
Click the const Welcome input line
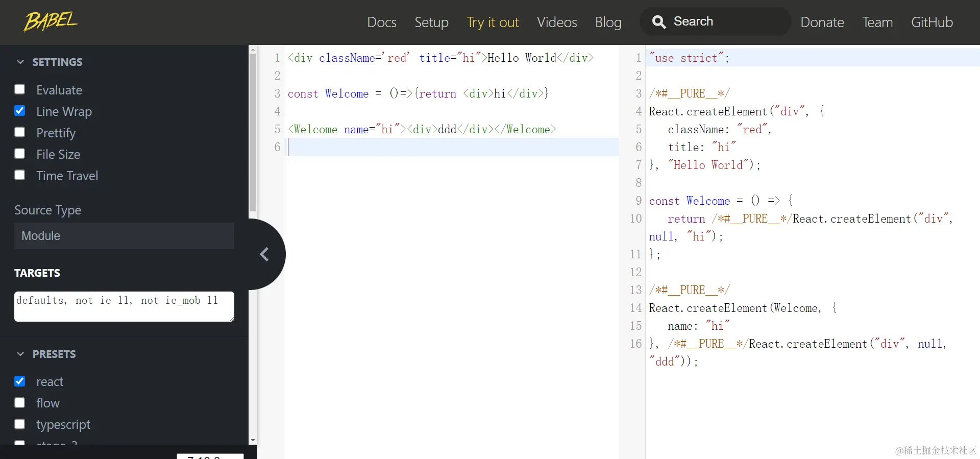pyautogui.click(x=418, y=93)
